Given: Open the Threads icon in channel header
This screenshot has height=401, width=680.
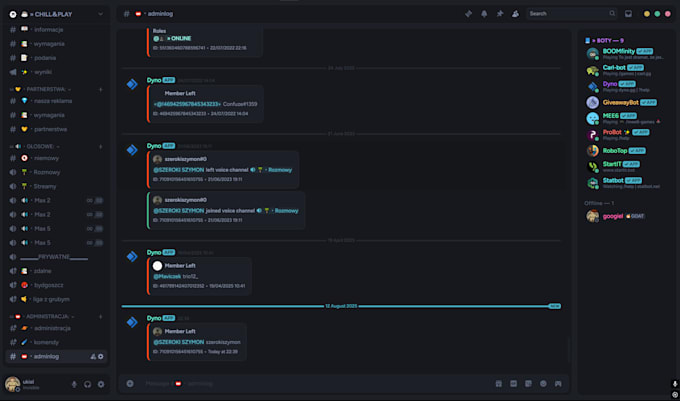Looking at the screenshot, I should click(468, 14).
